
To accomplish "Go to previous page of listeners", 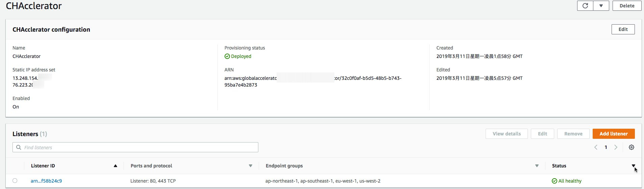I will coord(596,147).
